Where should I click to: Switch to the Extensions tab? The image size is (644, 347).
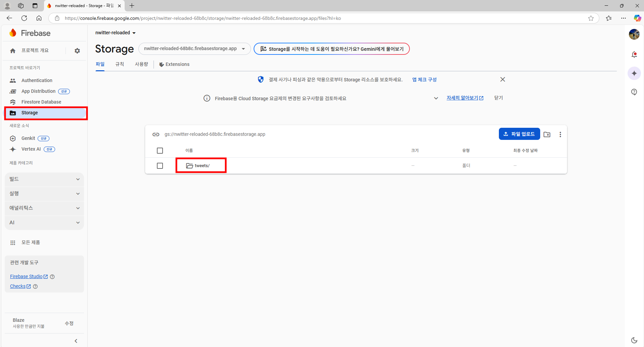pyautogui.click(x=174, y=64)
